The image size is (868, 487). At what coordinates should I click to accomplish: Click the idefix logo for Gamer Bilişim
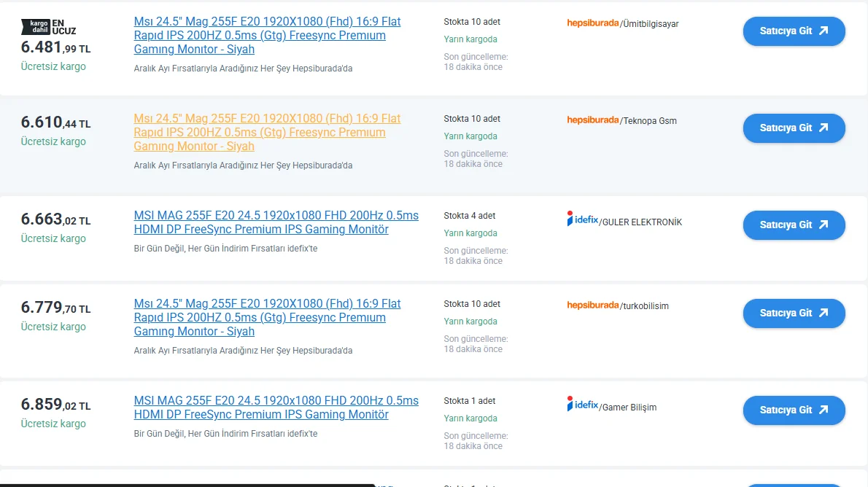click(x=582, y=403)
